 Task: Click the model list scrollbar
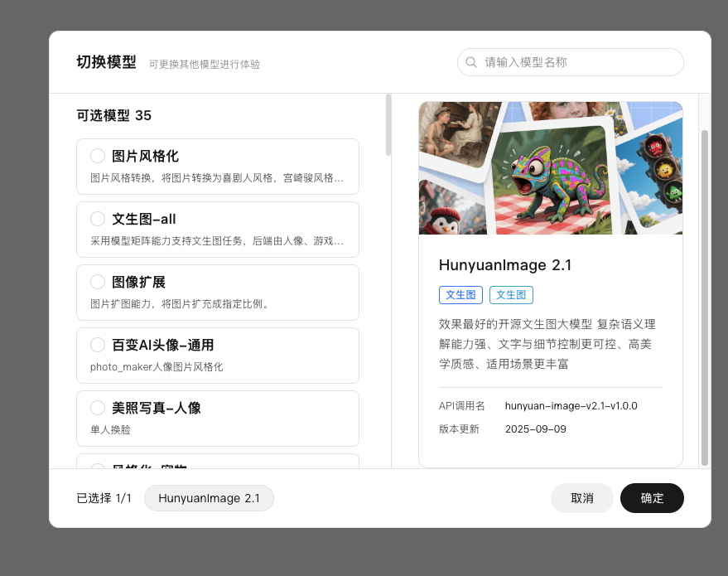coord(388,125)
